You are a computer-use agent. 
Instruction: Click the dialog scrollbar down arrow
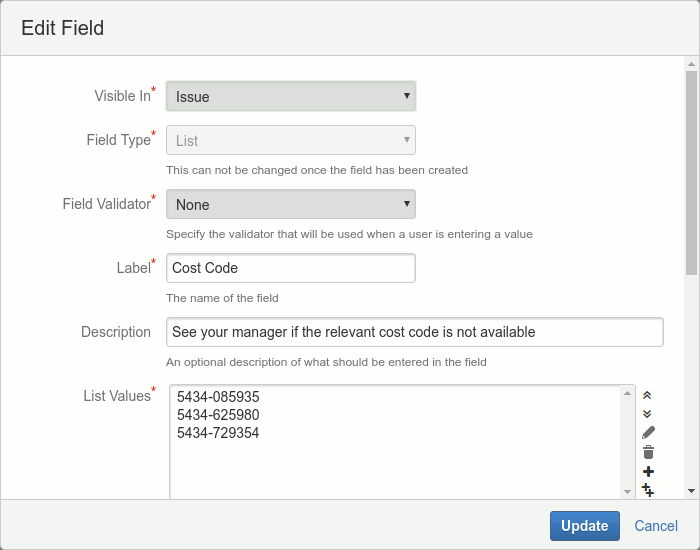coord(691,491)
